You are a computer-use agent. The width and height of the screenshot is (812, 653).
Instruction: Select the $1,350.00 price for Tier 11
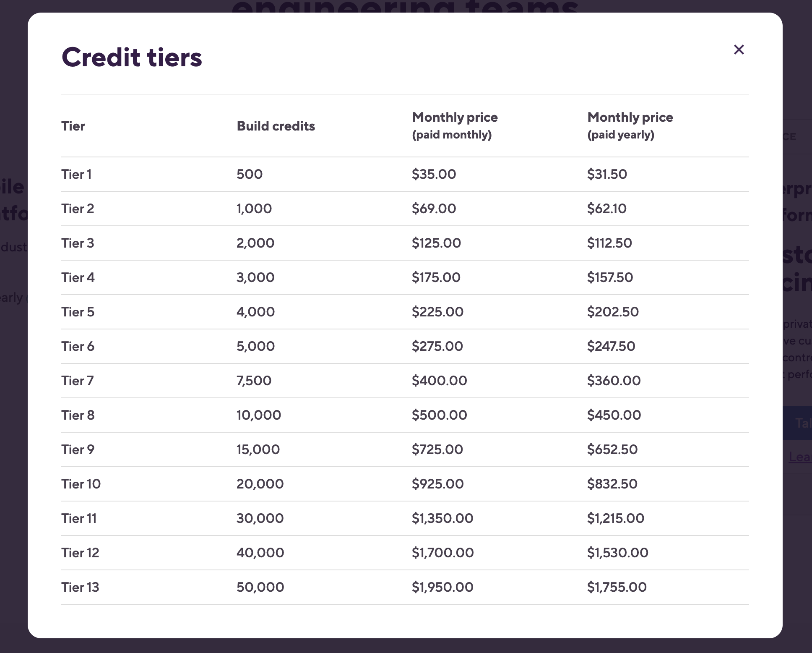(x=442, y=518)
